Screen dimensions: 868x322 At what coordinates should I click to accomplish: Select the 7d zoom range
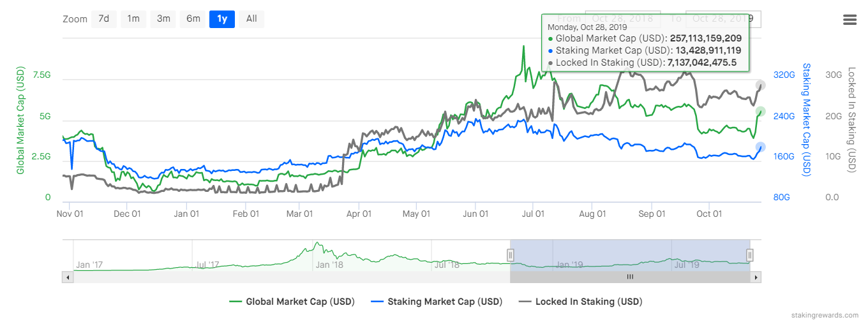point(103,19)
